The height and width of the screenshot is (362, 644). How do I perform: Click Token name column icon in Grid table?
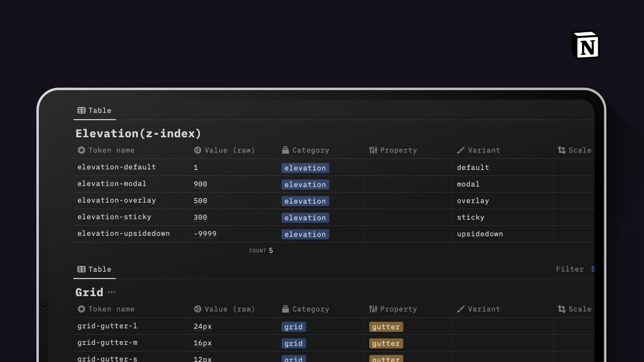(x=82, y=309)
